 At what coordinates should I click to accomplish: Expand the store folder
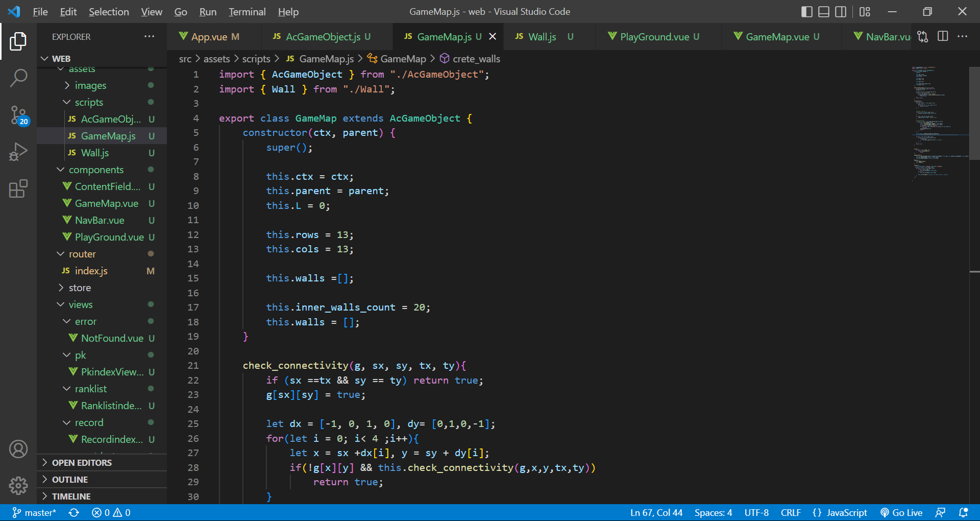click(x=102, y=288)
